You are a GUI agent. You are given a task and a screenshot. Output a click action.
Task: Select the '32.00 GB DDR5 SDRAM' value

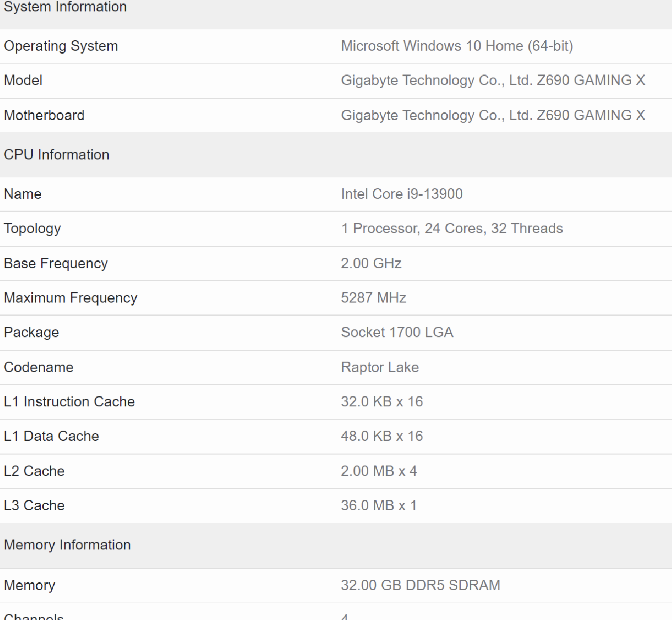420,585
